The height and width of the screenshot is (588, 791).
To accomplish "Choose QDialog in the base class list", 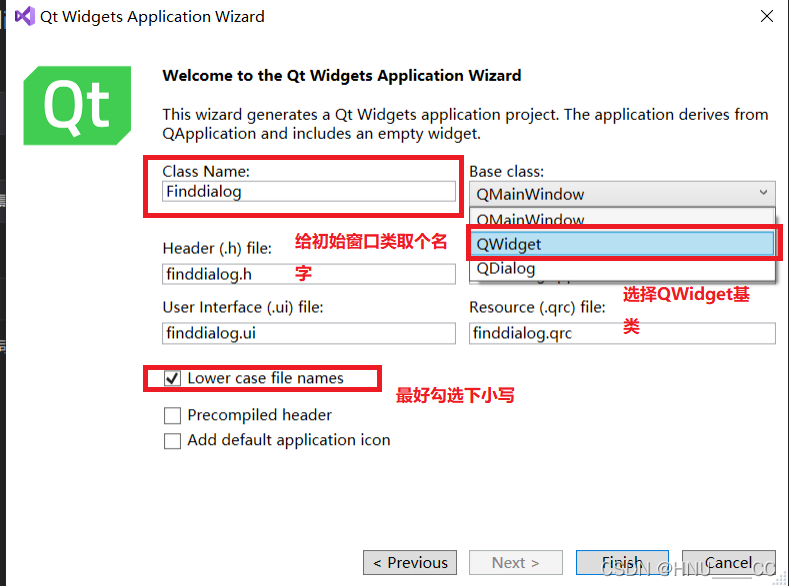I will 623,269.
